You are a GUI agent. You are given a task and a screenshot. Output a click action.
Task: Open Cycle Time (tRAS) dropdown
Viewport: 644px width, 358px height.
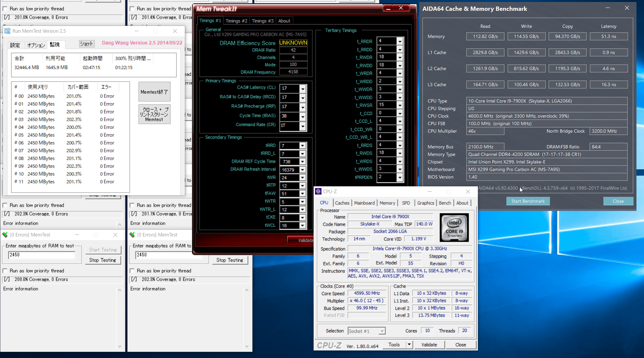(303, 116)
